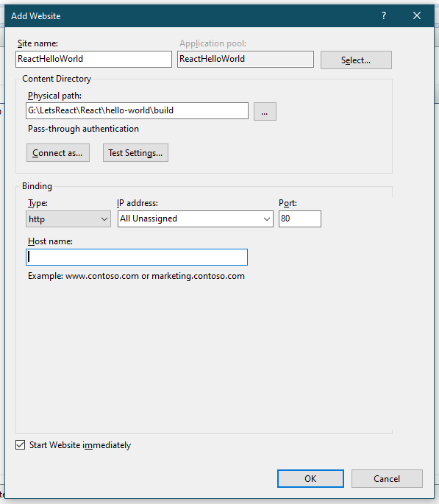Viewport: 439px width, 504px height.
Task: Expand the binding Type dropdown
Action: (68, 219)
